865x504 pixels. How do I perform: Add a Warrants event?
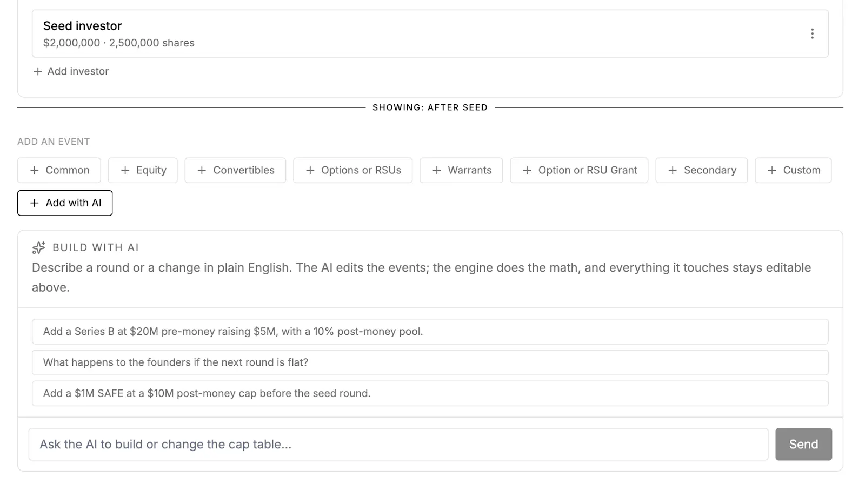(461, 170)
